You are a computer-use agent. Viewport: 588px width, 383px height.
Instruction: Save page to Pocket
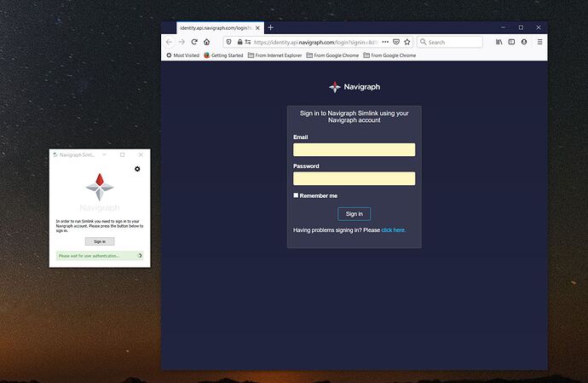(x=396, y=42)
